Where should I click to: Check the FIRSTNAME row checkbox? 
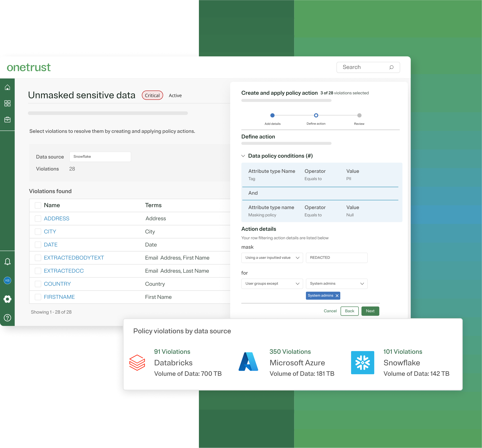(x=38, y=297)
